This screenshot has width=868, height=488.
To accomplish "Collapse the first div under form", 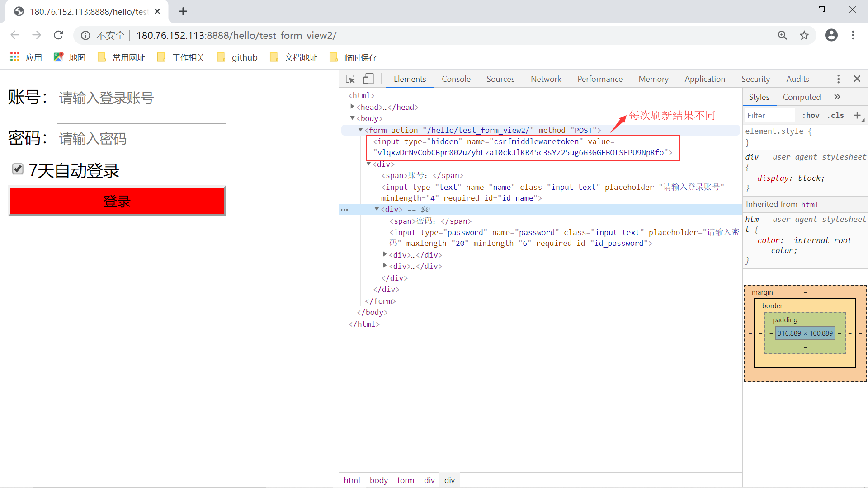I will pos(368,164).
